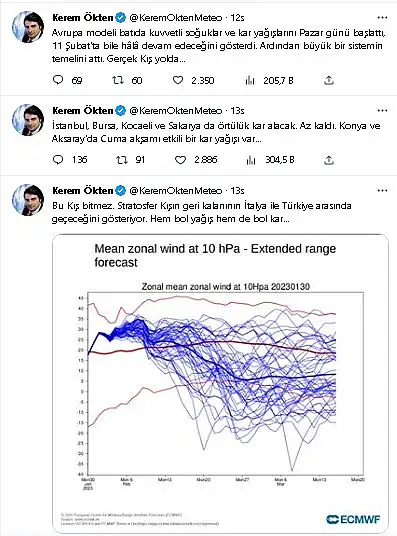The width and height of the screenshot is (397, 536).
Task: Open profile avatar on the third tweet
Action: click(28, 200)
